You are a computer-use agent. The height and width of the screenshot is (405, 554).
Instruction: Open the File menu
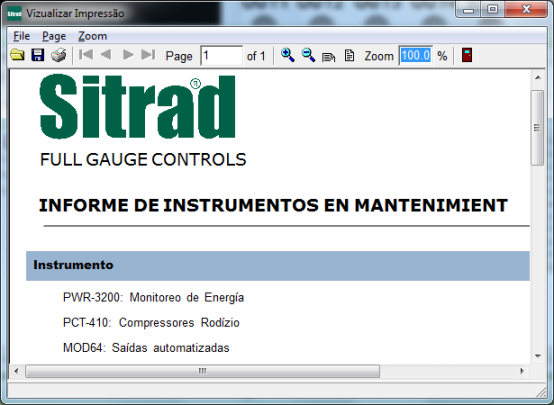coord(22,36)
